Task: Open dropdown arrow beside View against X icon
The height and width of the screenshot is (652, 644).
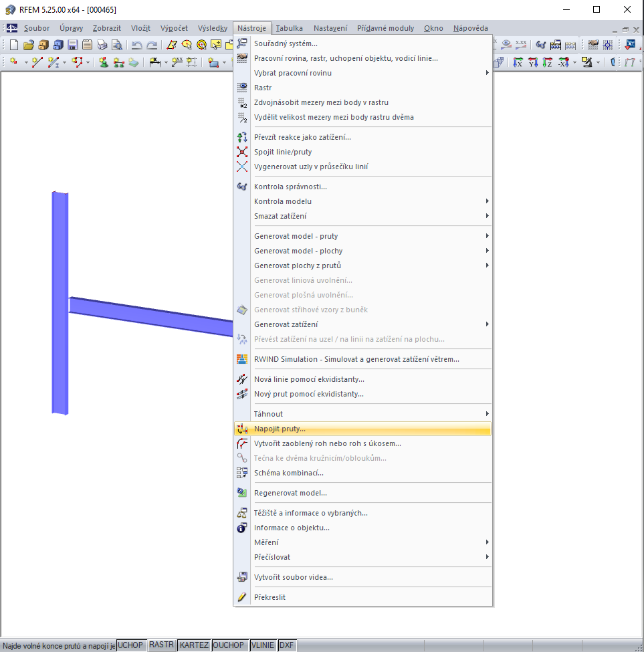Action: pos(574,63)
